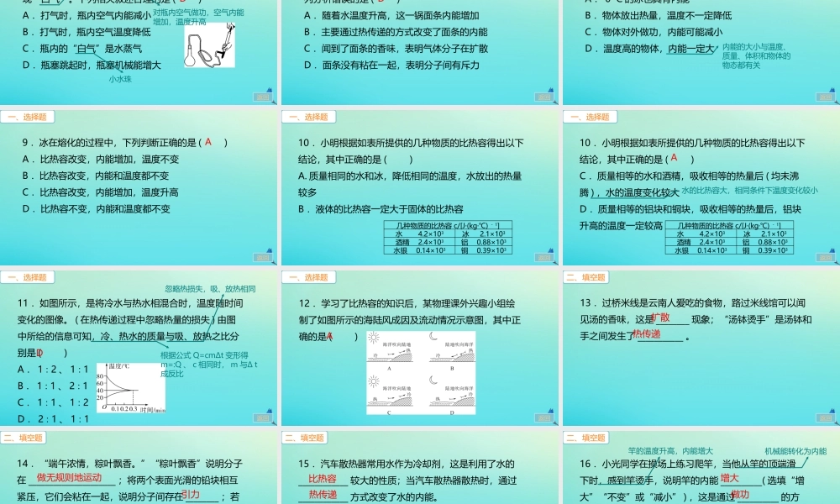Screen dimensions: 840x504
Task: Click the red answer 比热容 in question 15
Action: click(x=323, y=479)
